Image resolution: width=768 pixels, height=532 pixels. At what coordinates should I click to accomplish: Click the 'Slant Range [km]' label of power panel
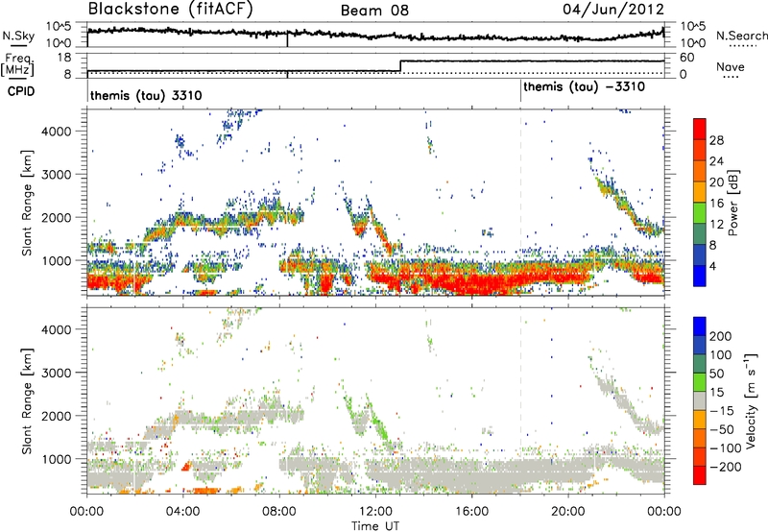pos(27,203)
